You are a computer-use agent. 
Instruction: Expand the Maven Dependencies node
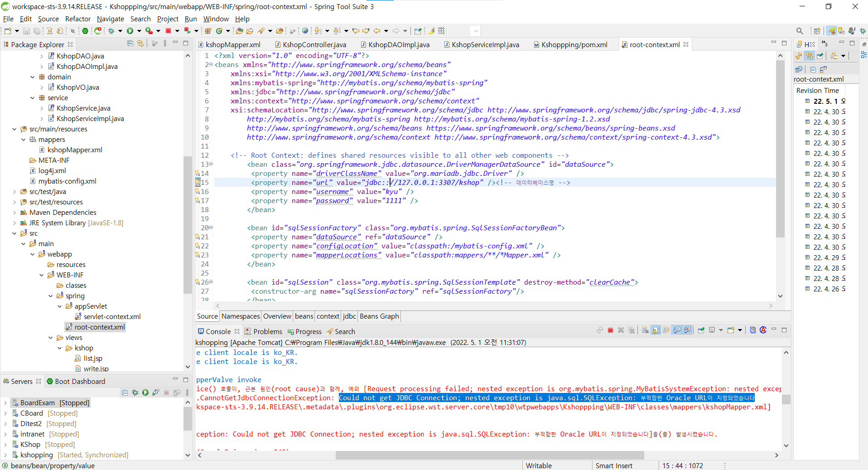coord(14,213)
